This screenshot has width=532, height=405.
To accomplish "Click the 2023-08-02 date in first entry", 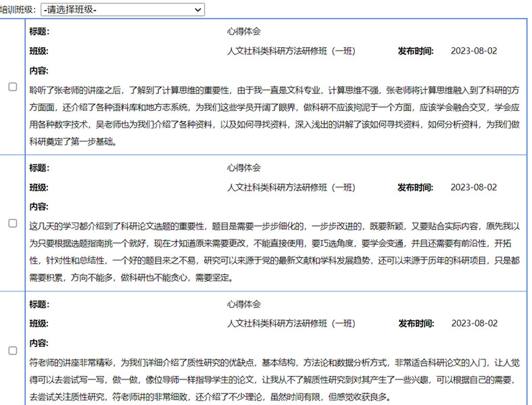I will (x=473, y=51).
